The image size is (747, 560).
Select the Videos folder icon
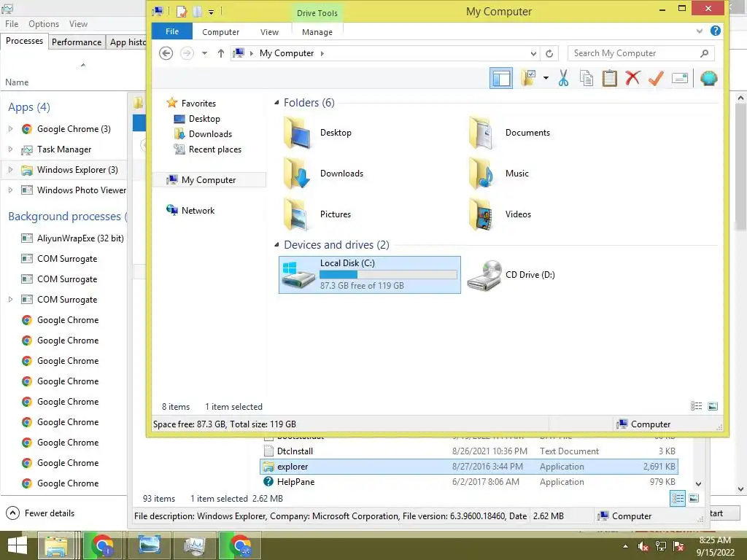pyautogui.click(x=481, y=214)
